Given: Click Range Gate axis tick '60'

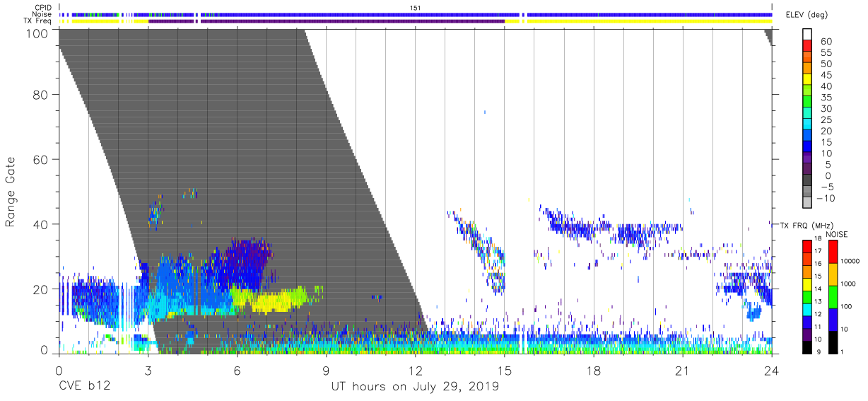Looking at the screenshot, I should click(x=40, y=159).
